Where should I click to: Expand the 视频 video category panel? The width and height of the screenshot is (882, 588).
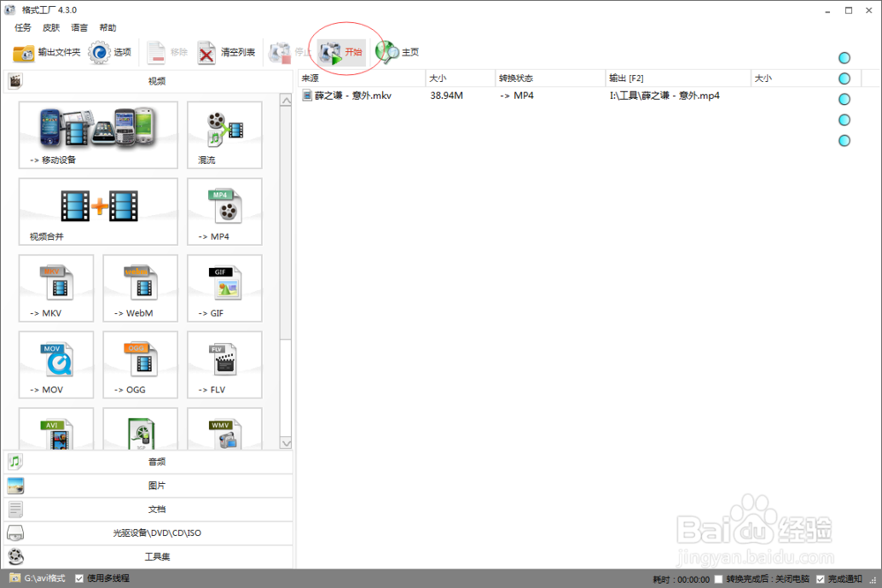tap(148, 81)
